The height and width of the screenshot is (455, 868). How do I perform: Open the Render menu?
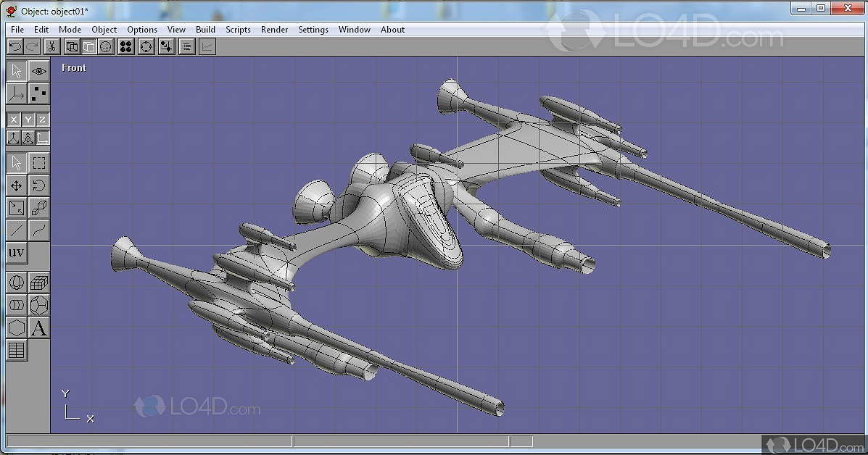coord(274,29)
